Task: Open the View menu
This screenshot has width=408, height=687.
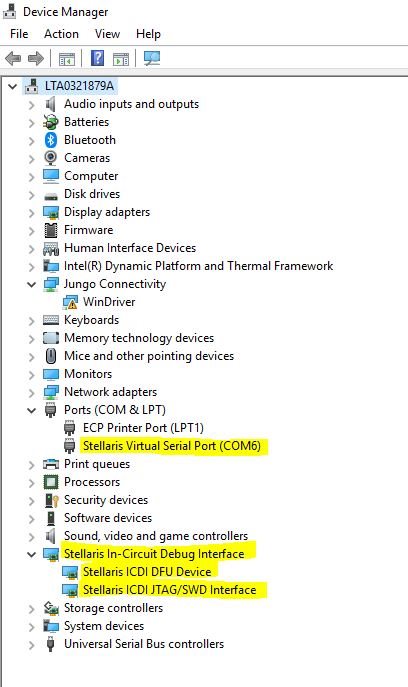Action: click(x=107, y=34)
